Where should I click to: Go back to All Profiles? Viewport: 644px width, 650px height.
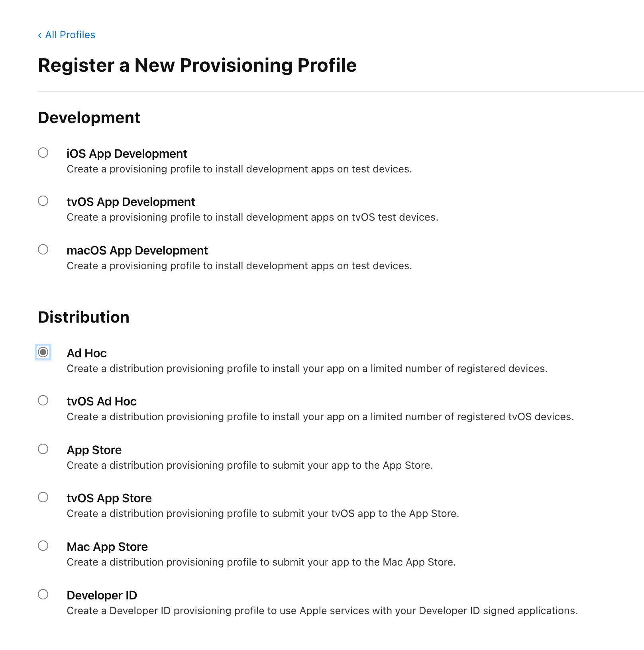tap(70, 35)
